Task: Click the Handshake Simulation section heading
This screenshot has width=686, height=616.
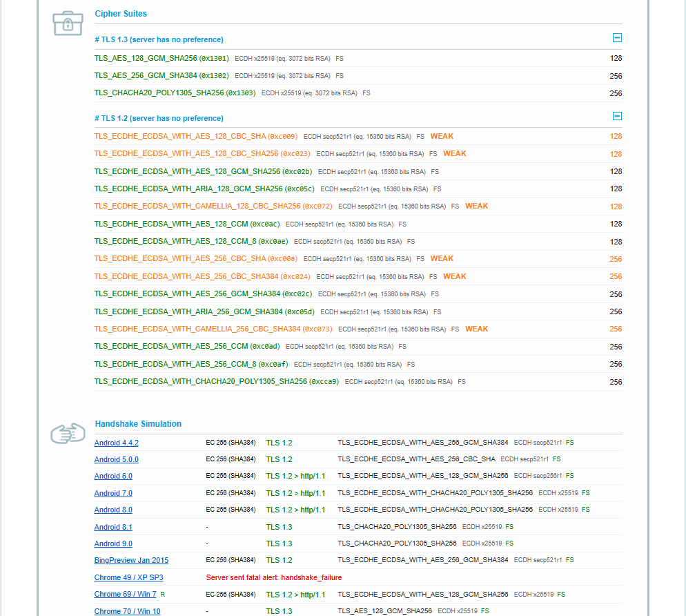Action: 138,423
